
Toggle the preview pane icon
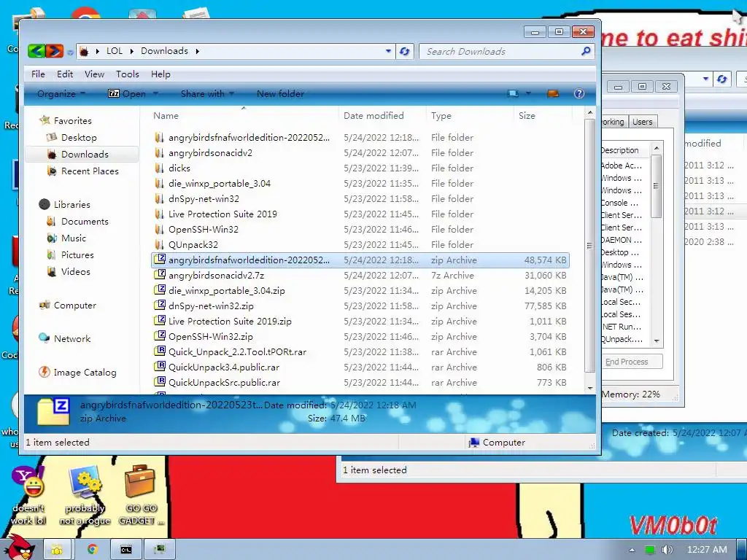(x=553, y=94)
